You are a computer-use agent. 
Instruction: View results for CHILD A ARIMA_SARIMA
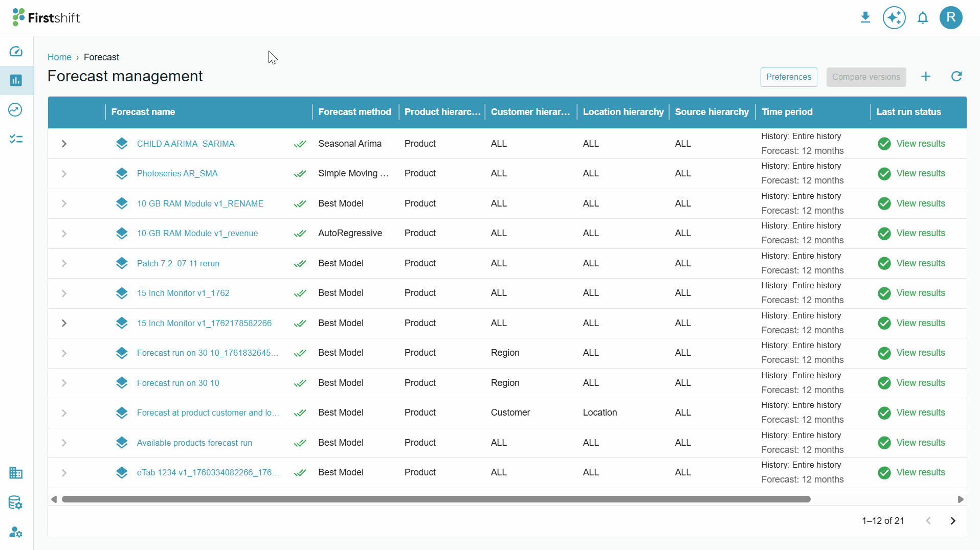921,144
